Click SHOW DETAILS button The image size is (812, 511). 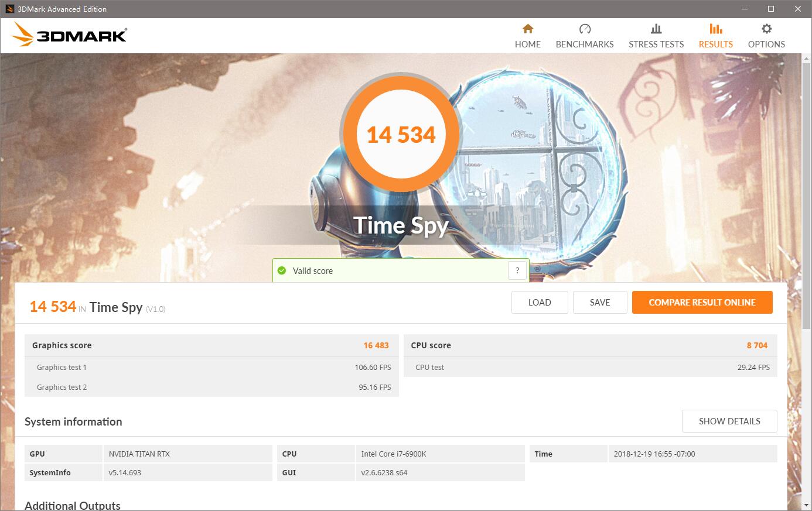[729, 421]
